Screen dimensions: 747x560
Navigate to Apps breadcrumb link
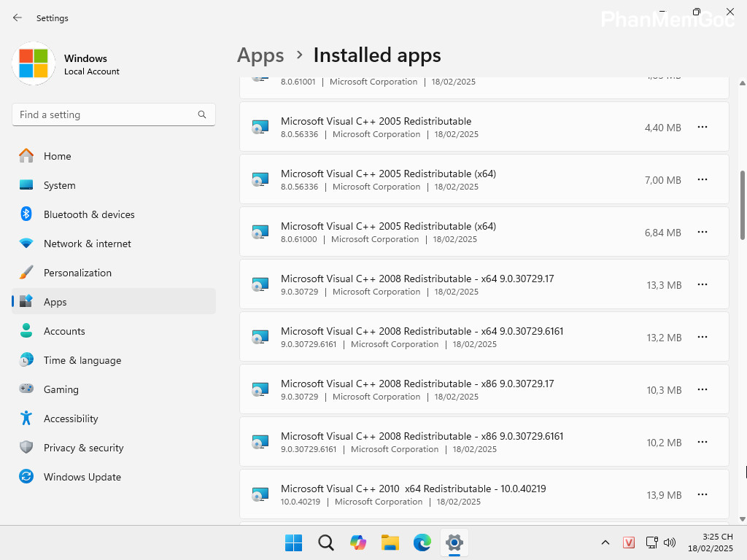coord(260,55)
